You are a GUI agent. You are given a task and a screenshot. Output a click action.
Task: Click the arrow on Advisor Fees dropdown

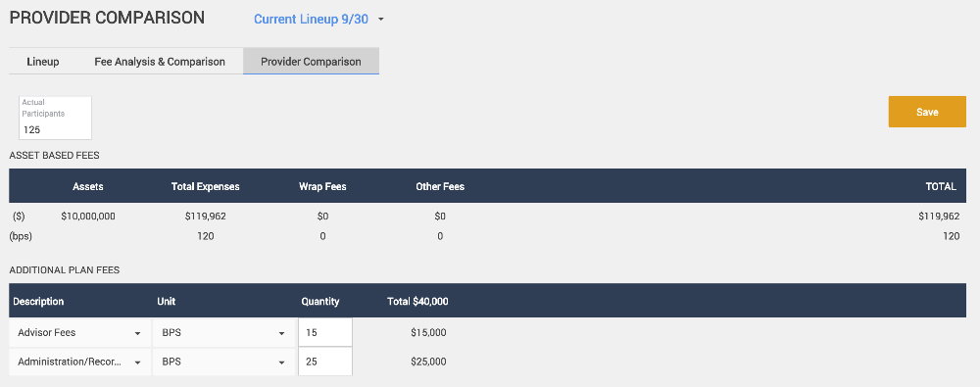pyautogui.click(x=137, y=333)
